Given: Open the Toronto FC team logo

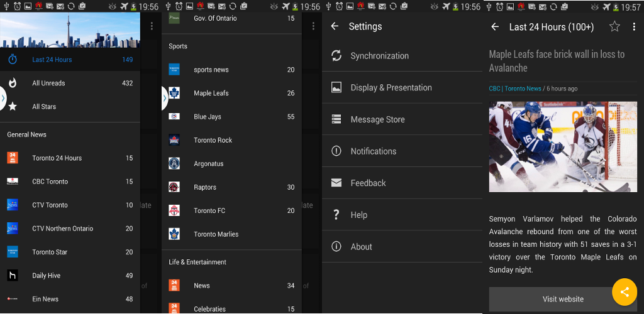Looking at the screenshot, I should pyautogui.click(x=174, y=211).
